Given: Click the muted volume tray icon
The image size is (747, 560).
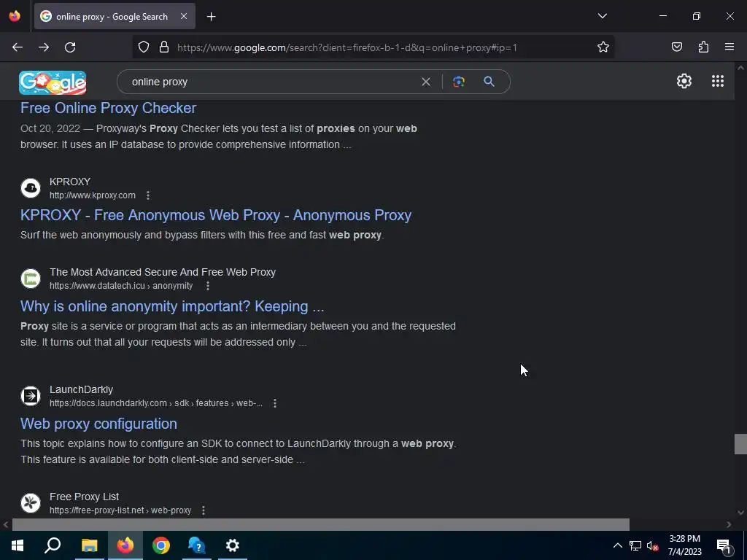Looking at the screenshot, I should (x=653, y=545).
